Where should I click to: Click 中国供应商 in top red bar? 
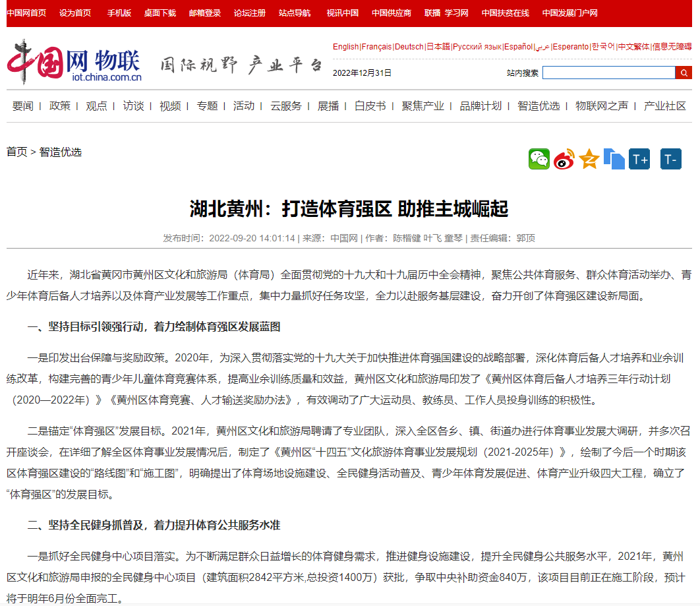coord(392,13)
